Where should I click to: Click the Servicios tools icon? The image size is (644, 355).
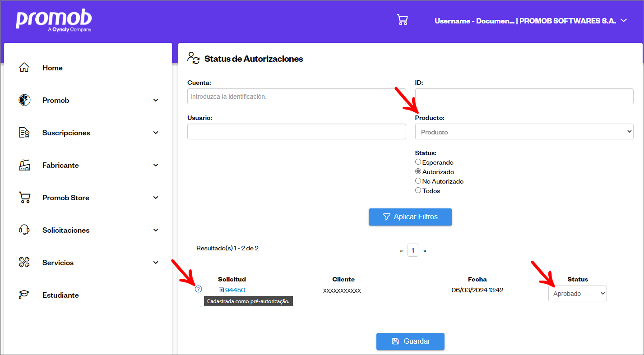point(24,263)
